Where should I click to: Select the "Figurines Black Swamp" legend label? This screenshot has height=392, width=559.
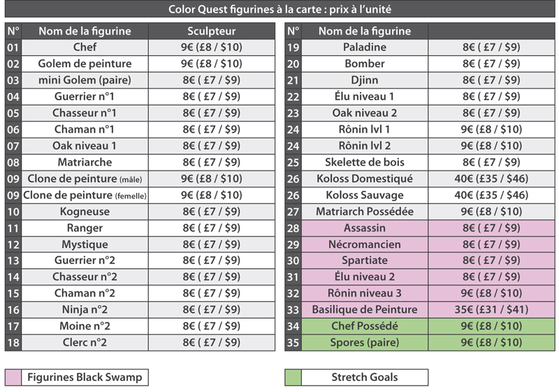pos(85,377)
